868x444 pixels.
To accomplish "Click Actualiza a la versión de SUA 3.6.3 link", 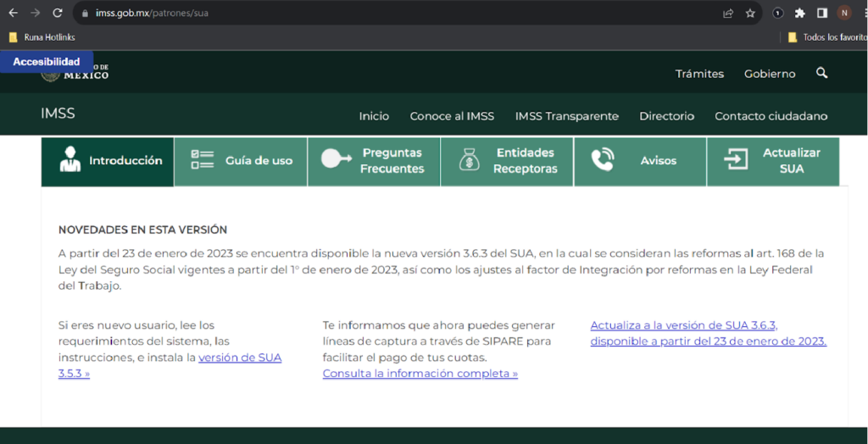I will (x=709, y=333).
